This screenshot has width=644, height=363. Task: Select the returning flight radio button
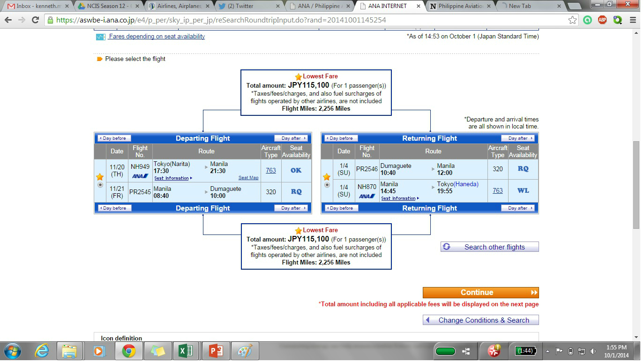tap(327, 185)
